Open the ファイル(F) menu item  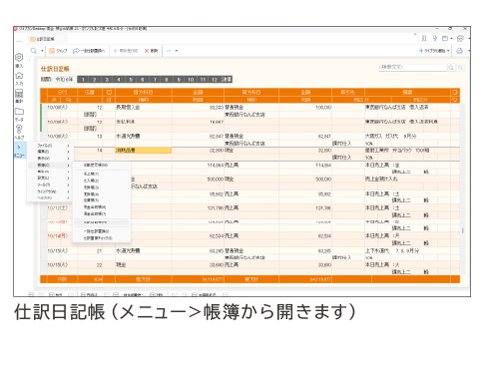49,146
